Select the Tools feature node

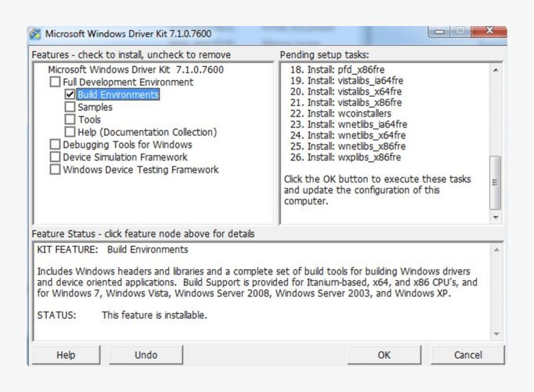pos(89,120)
